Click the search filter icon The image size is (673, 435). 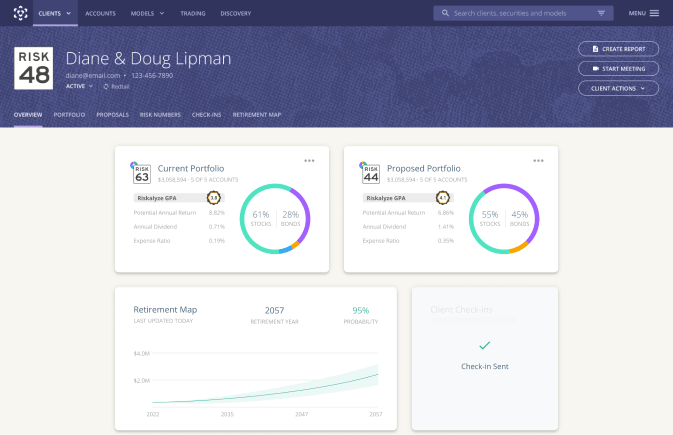click(x=601, y=13)
